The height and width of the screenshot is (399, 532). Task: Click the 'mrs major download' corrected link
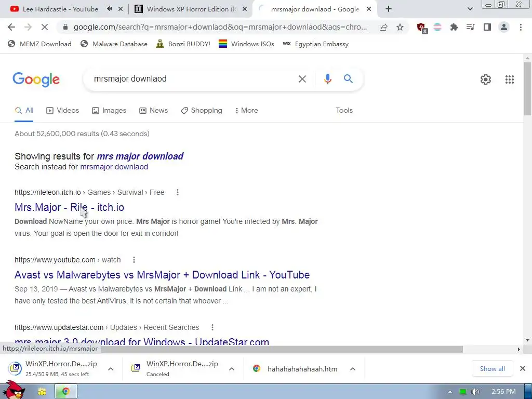pos(140,156)
